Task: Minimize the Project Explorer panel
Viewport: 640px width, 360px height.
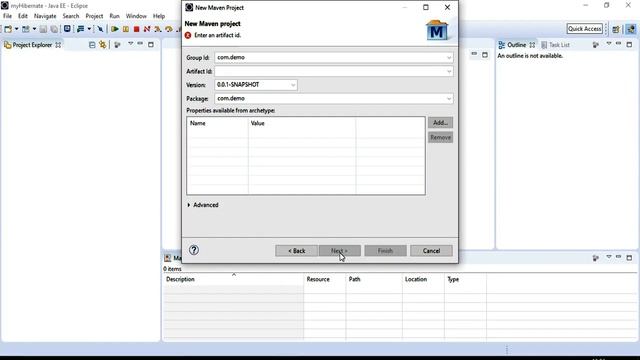Action: coord(140,44)
